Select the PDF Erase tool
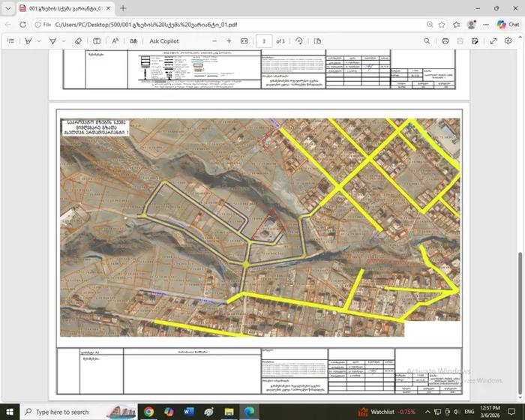This screenshot has width=525, height=420. 78,40
